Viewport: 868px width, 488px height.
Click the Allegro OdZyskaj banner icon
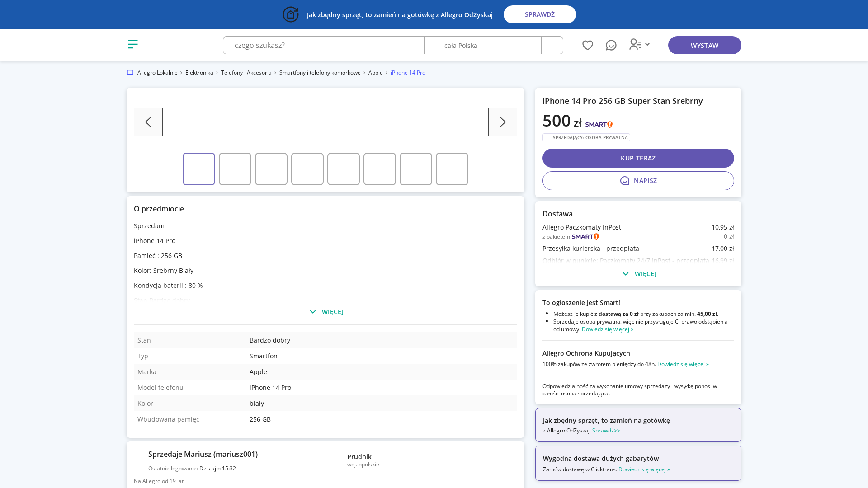(x=291, y=14)
